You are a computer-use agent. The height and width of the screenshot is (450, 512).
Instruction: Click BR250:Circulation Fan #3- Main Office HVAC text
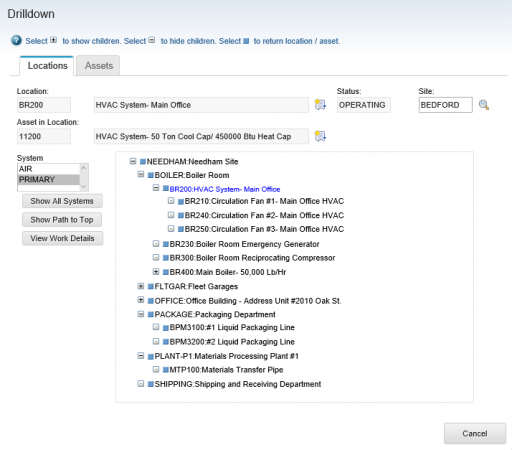pos(264,229)
